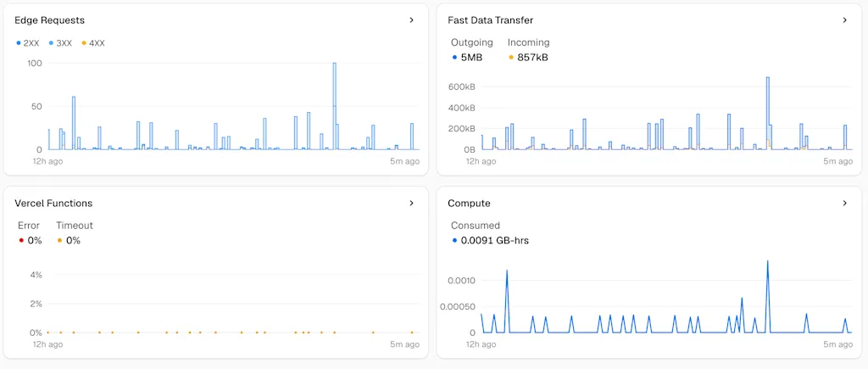Image resolution: width=868 pixels, height=369 pixels.
Task: Click the highest Compute peak above 0.0010
Action: 767,261
